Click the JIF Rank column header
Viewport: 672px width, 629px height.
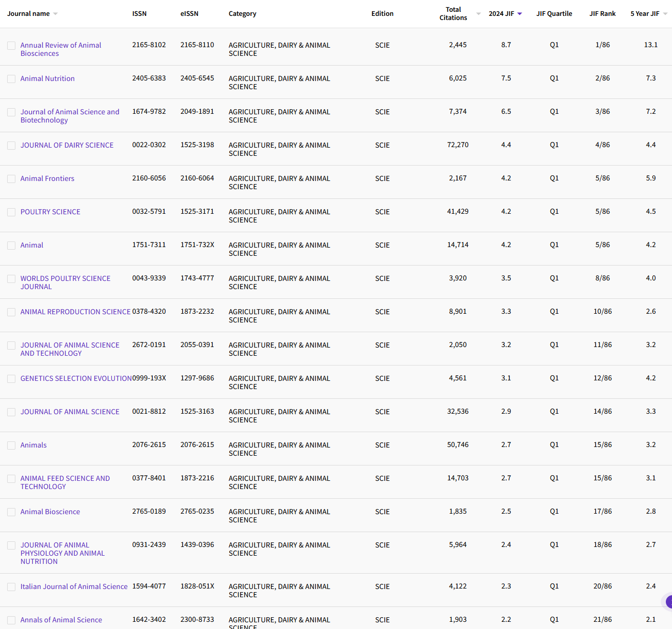tap(602, 14)
